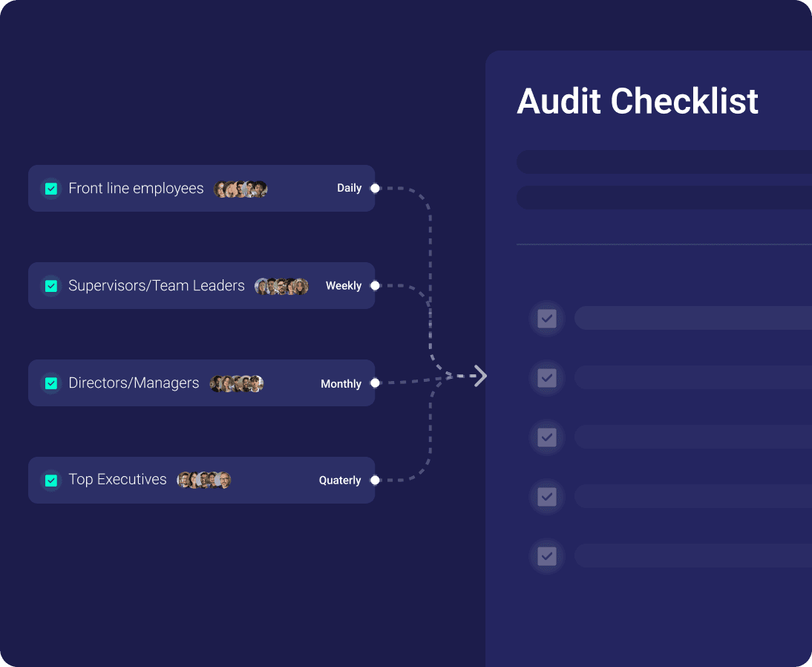The image size is (812, 667).
Task: Click connector dot next to Monthly
Action: 375,383
